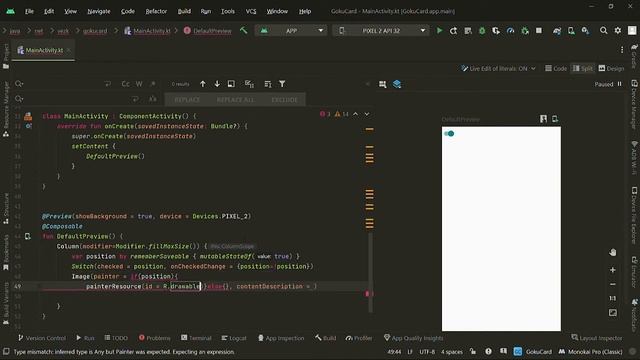Click the UTF-8 encoding in status bar
The image size is (640, 360).
[427, 351]
